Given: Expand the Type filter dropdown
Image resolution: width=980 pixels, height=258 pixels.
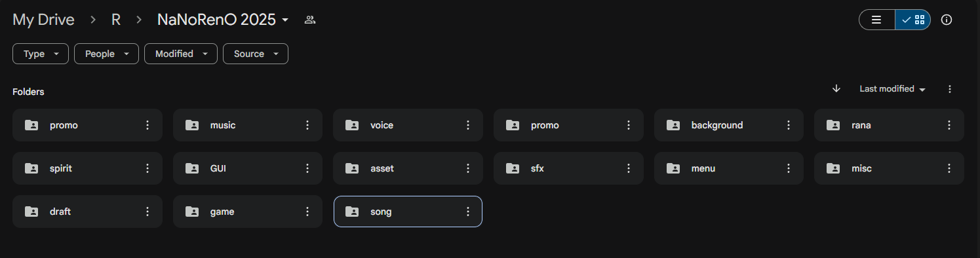Looking at the screenshot, I should coord(41,54).
